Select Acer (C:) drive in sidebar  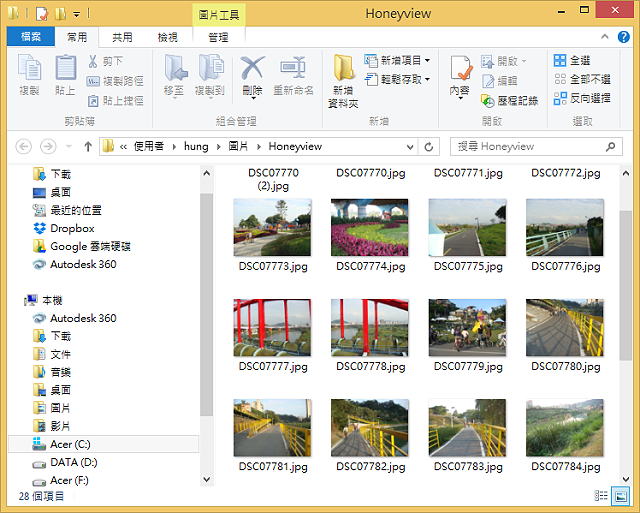tap(104, 444)
